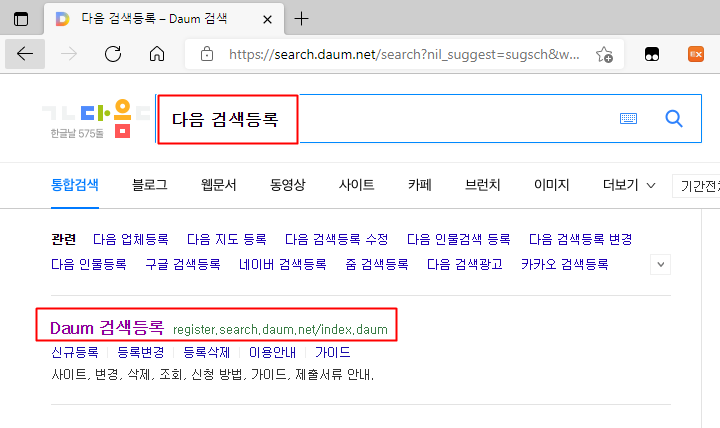Open related search 다음 검색등록 수정
Image resolution: width=720 pixels, height=428 pixels.
point(337,239)
